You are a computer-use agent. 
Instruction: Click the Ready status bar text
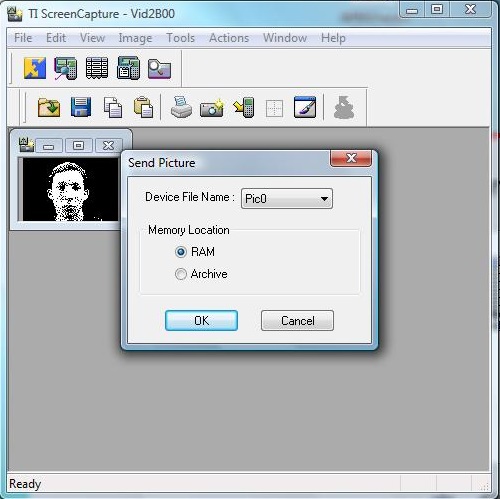click(x=25, y=484)
